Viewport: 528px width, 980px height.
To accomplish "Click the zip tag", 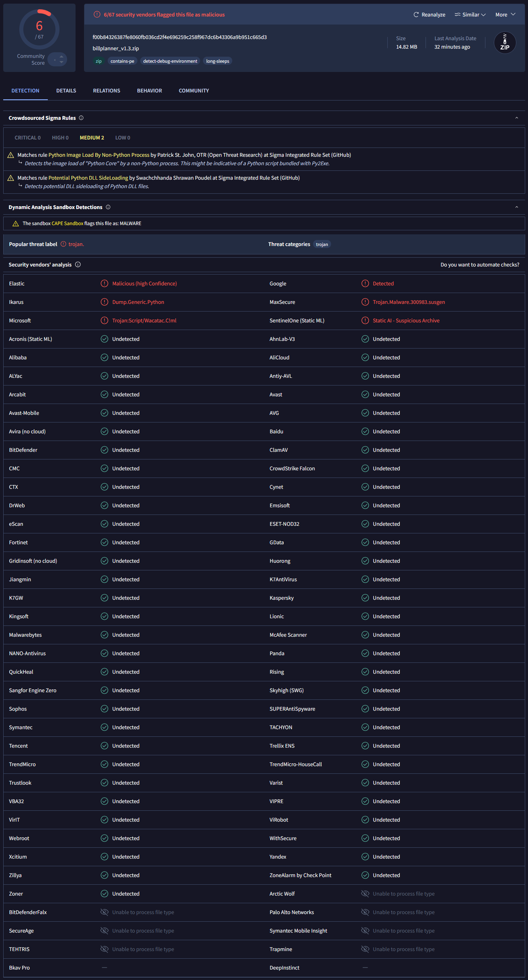I will (98, 61).
